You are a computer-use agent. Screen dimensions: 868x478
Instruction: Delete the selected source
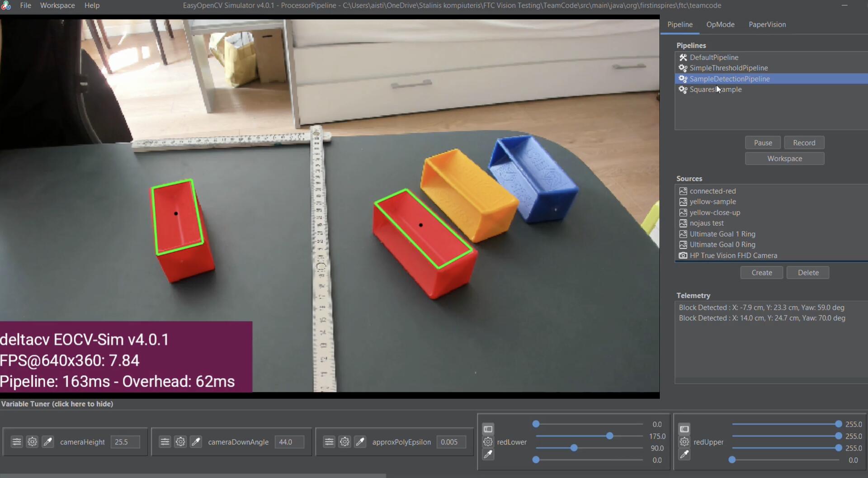808,272
